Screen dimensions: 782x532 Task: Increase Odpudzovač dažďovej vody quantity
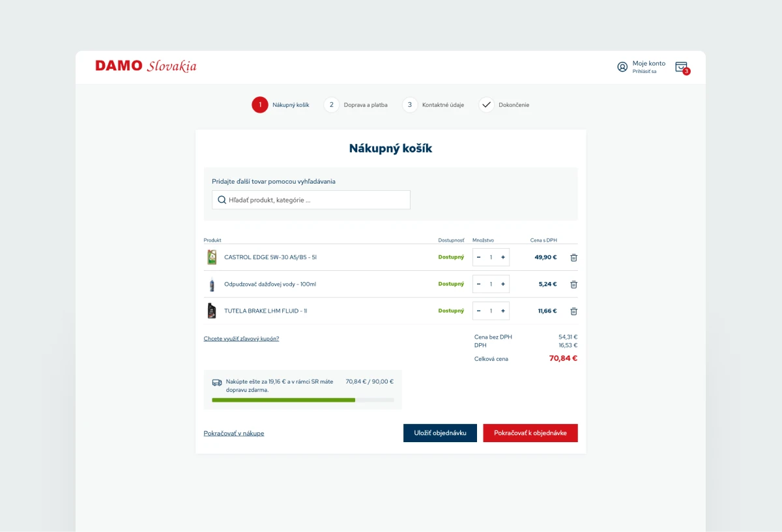click(x=503, y=284)
